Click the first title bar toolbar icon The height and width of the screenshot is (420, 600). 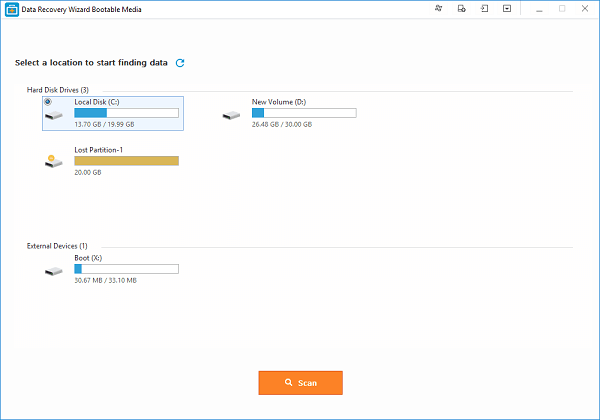click(x=439, y=8)
